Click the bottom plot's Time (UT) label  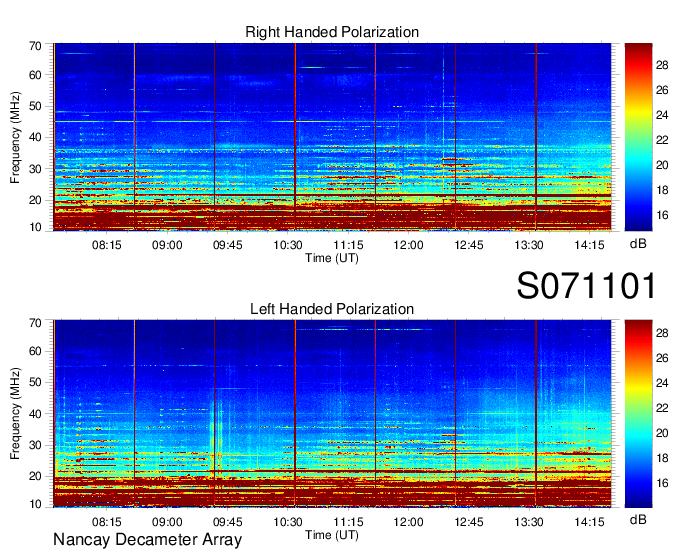[x=332, y=535]
